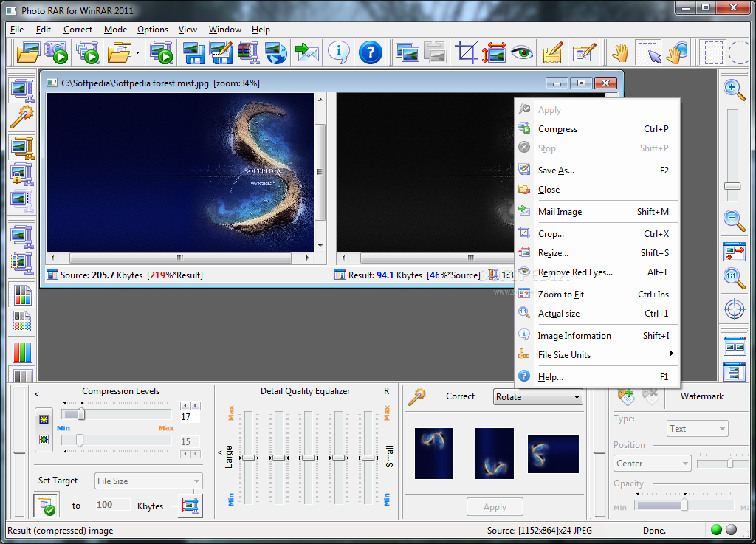The image size is (756, 544).
Task: Choose Image Information from the context menu
Action: 597,335
